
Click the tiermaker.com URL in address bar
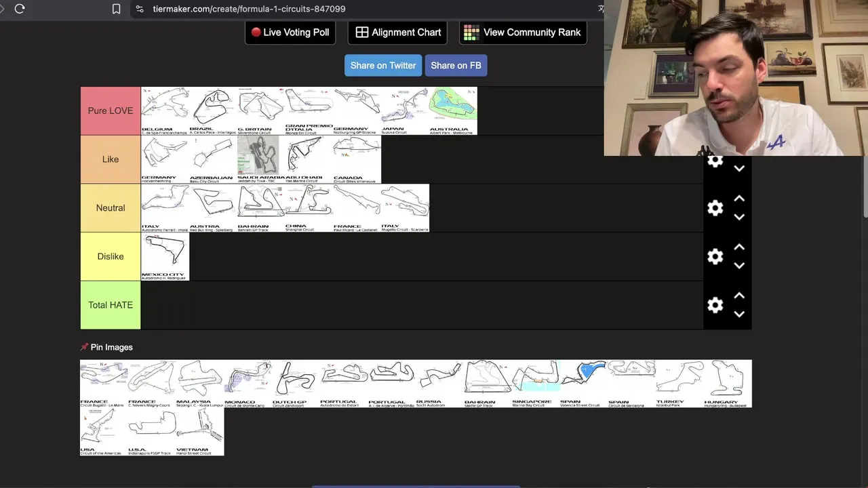(x=249, y=9)
